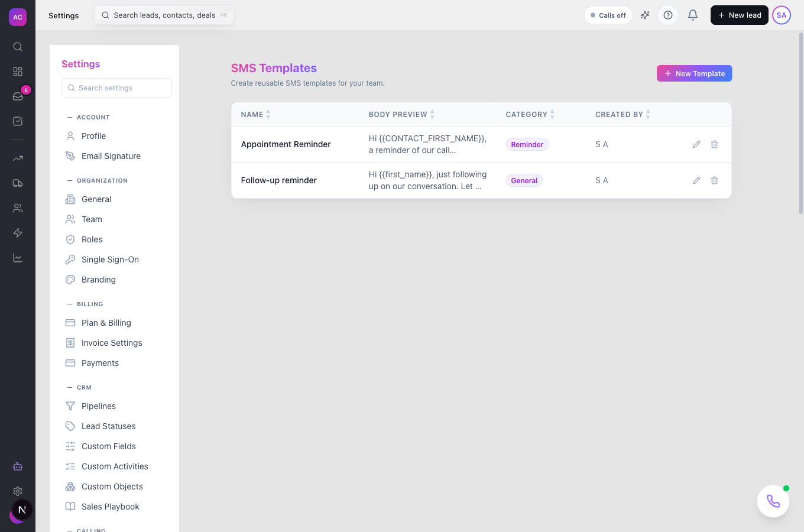Delete the Appointment Reminder template
The width and height of the screenshot is (804, 532).
tap(714, 144)
